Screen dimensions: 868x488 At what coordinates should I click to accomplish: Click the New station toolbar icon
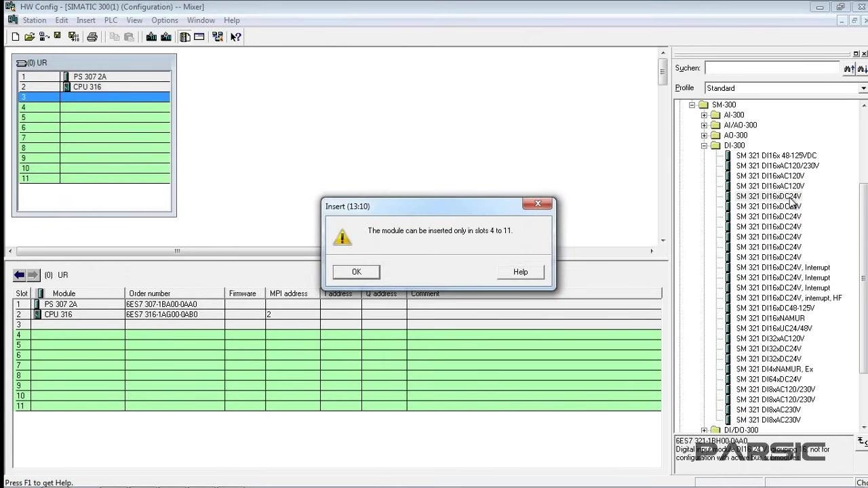click(x=16, y=37)
